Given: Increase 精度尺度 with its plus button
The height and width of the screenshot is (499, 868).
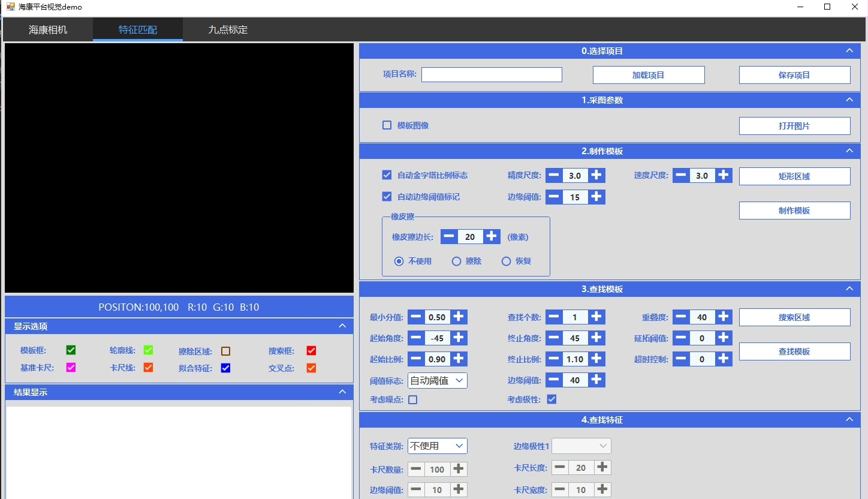Looking at the screenshot, I should [596, 175].
